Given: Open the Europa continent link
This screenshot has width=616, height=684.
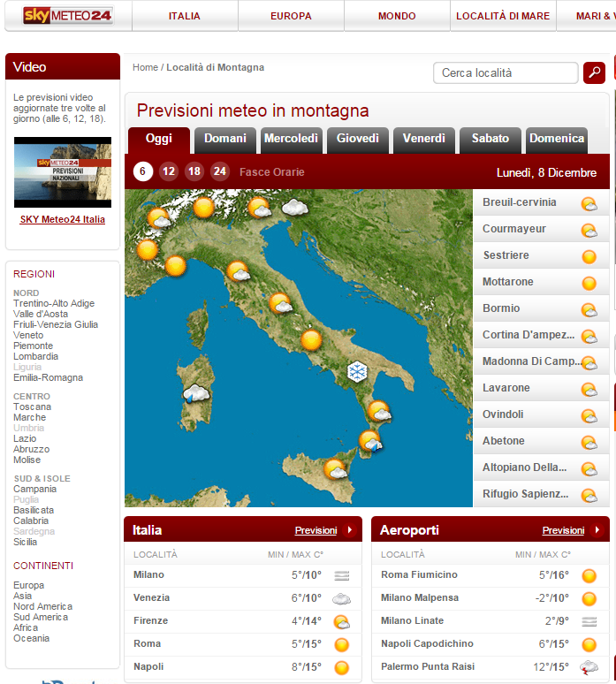Looking at the screenshot, I should click(29, 585).
